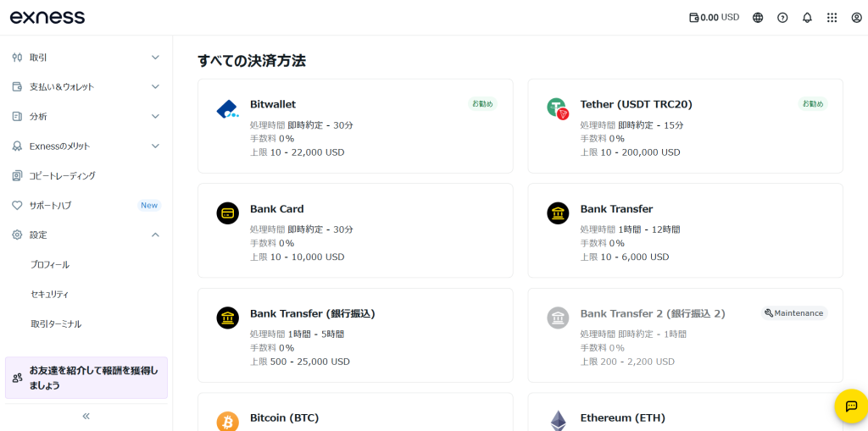
Task: Select the Ethereum (ETH) title
Action: (x=623, y=417)
